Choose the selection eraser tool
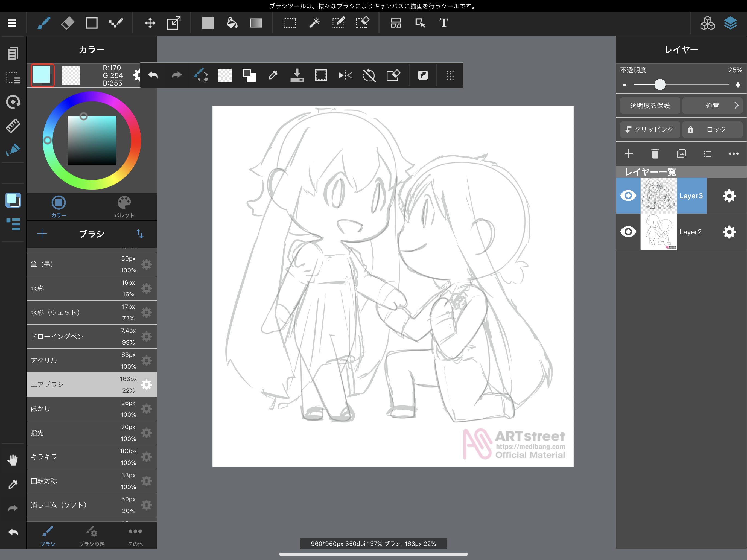Viewport: 747px width, 560px height. [363, 23]
